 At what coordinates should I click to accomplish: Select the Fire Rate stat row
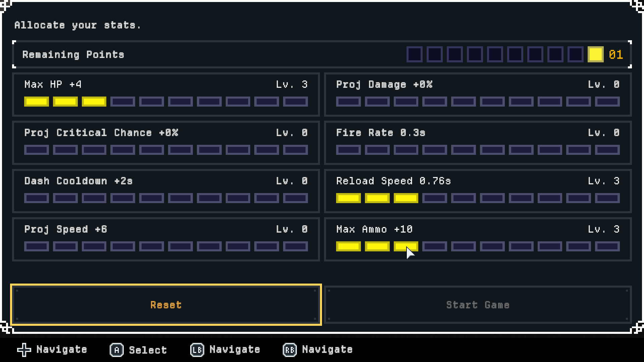coord(478,143)
